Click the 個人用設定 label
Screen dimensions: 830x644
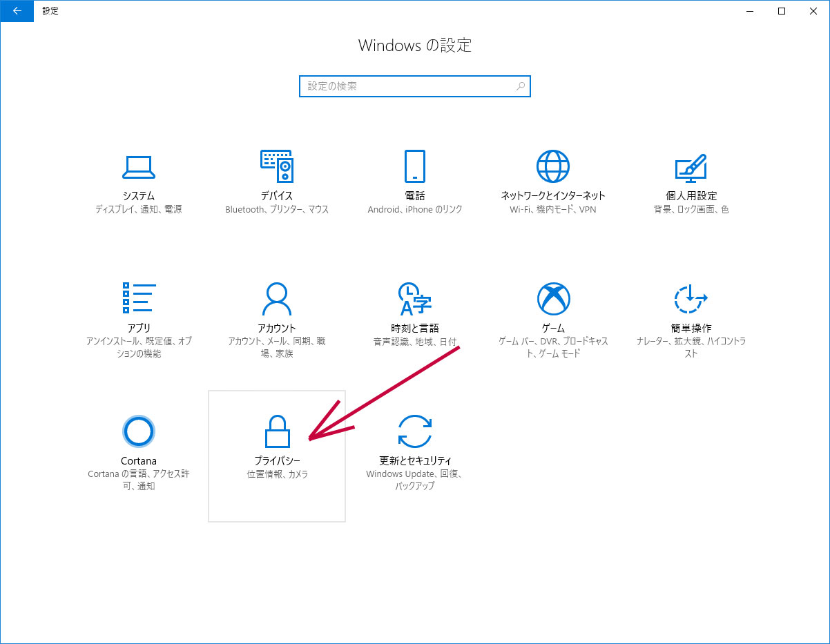691,196
